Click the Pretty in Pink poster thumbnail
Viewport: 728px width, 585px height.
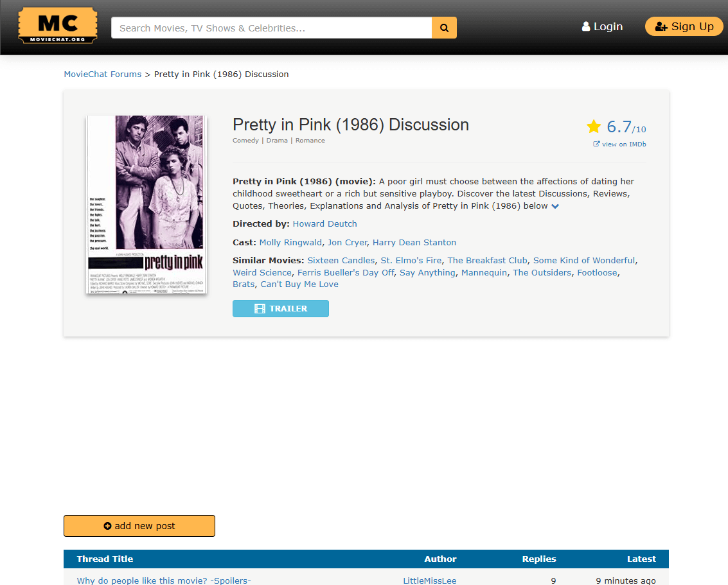(x=146, y=205)
